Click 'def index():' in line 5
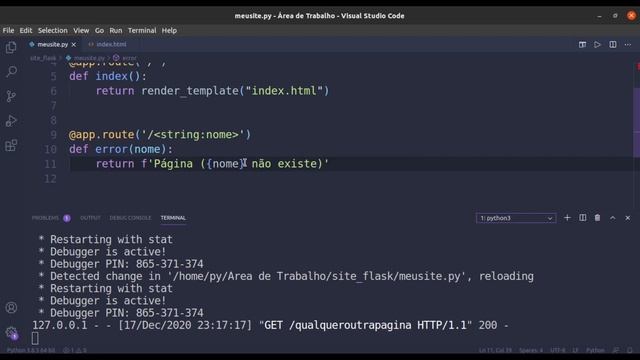The width and height of the screenshot is (640, 360). click(x=108, y=76)
